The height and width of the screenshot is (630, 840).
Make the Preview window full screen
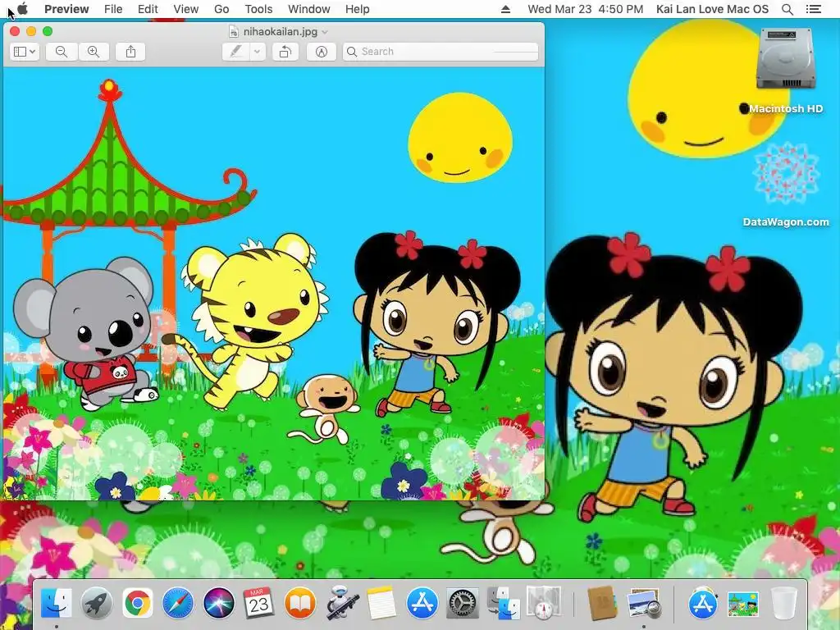pyautogui.click(x=48, y=31)
